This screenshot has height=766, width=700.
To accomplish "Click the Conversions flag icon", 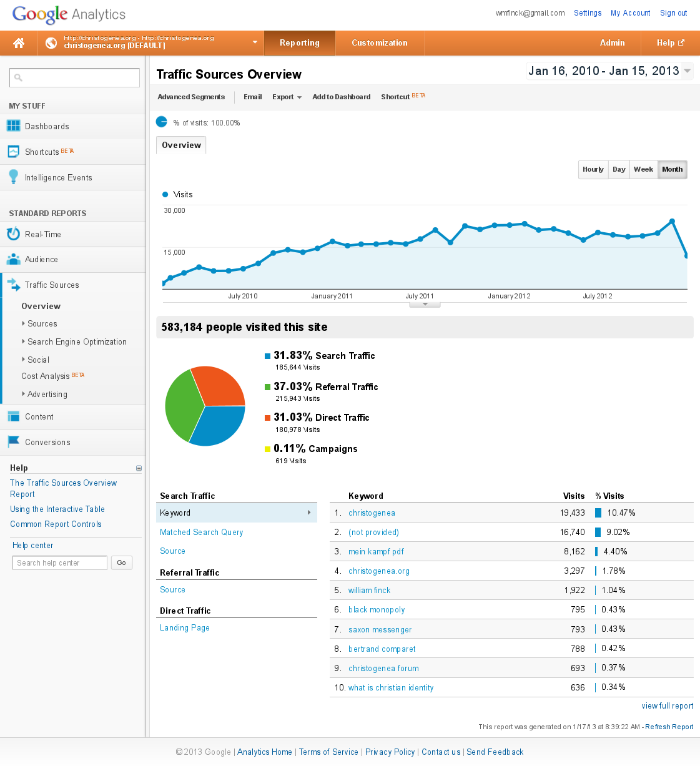I will [x=13, y=442].
